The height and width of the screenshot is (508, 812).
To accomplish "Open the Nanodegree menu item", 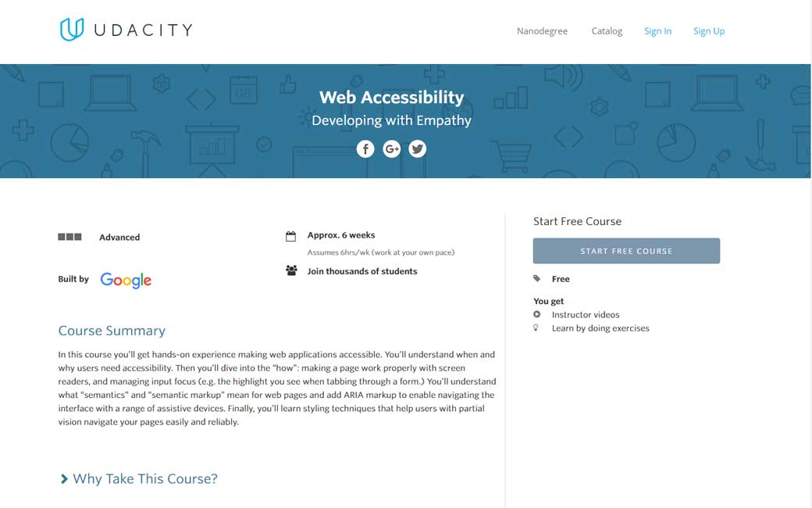I will (x=542, y=31).
